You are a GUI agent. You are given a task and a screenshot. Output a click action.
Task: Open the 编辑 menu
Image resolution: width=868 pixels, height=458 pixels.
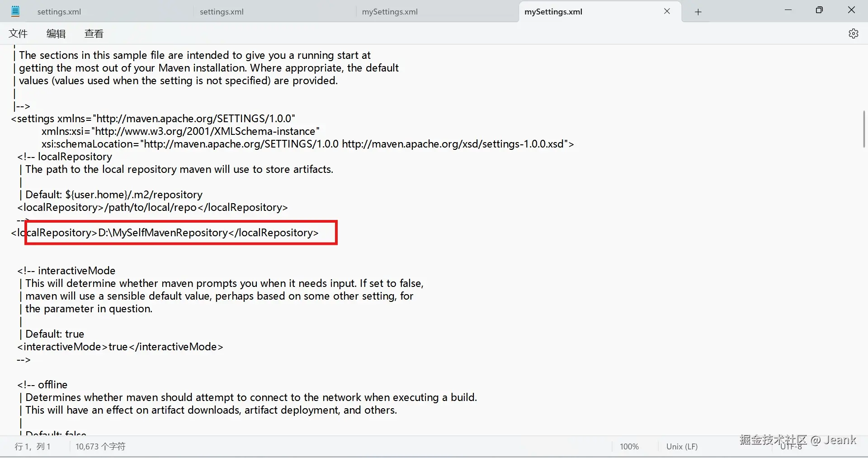56,33
